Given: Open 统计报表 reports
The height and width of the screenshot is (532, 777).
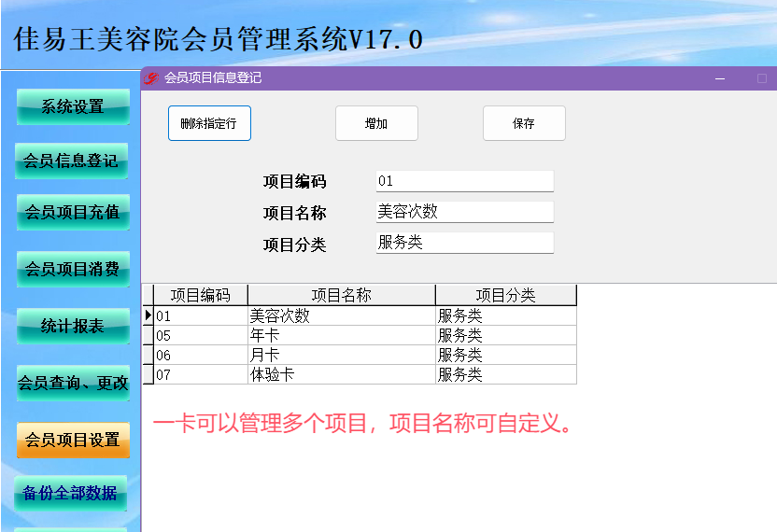Looking at the screenshot, I should tap(73, 326).
